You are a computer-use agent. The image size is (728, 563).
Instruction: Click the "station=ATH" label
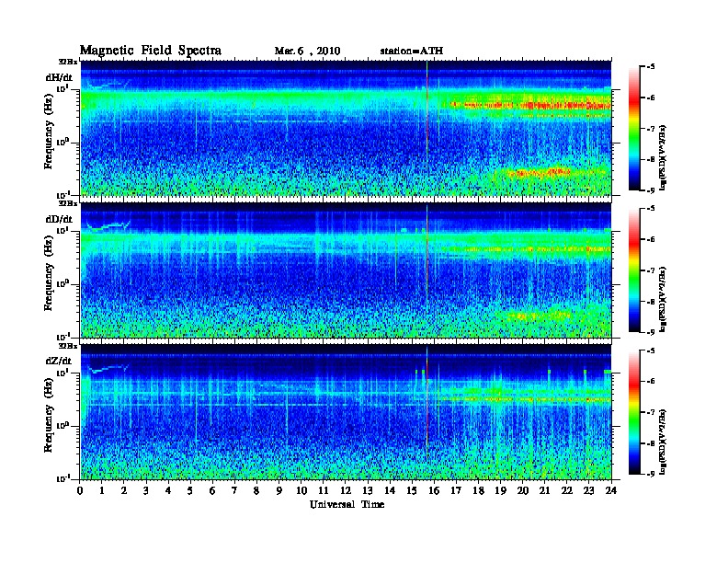click(x=412, y=51)
